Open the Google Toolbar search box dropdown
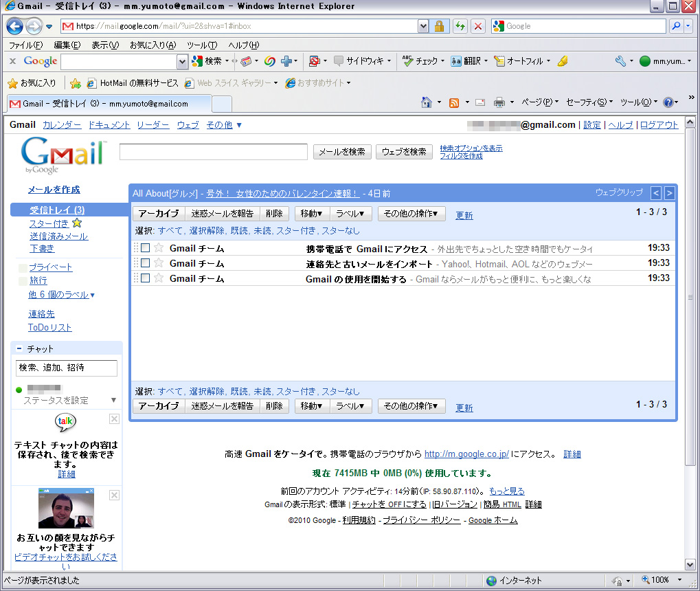This screenshot has width=700, height=591. click(182, 62)
